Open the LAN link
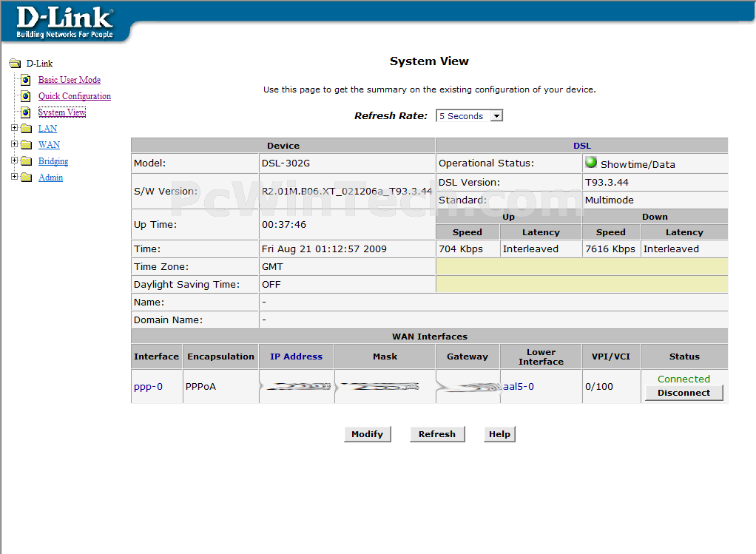 point(48,129)
